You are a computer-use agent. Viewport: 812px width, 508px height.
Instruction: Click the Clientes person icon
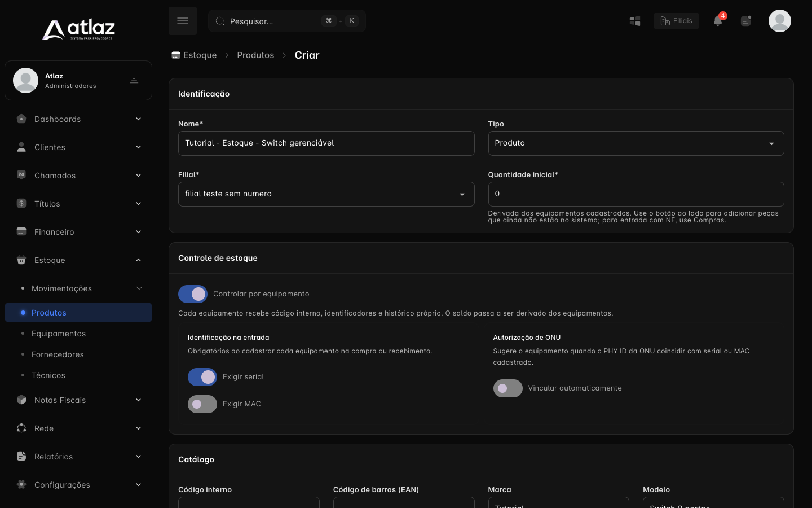(x=21, y=147)
